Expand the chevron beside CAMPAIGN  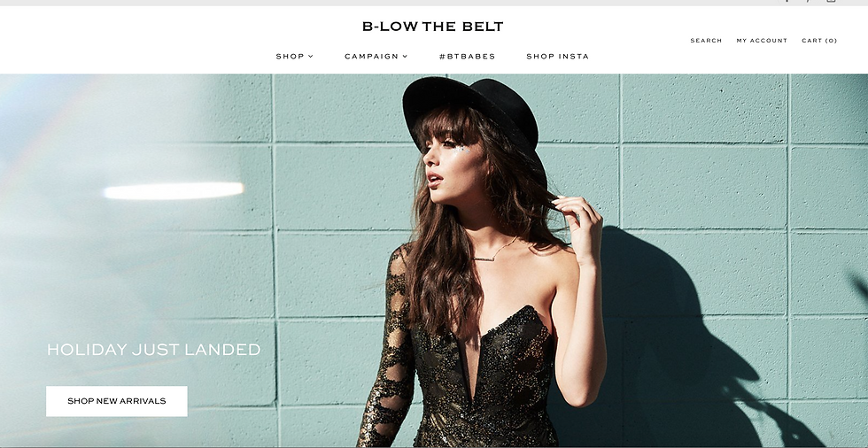(x=406, y=57)
